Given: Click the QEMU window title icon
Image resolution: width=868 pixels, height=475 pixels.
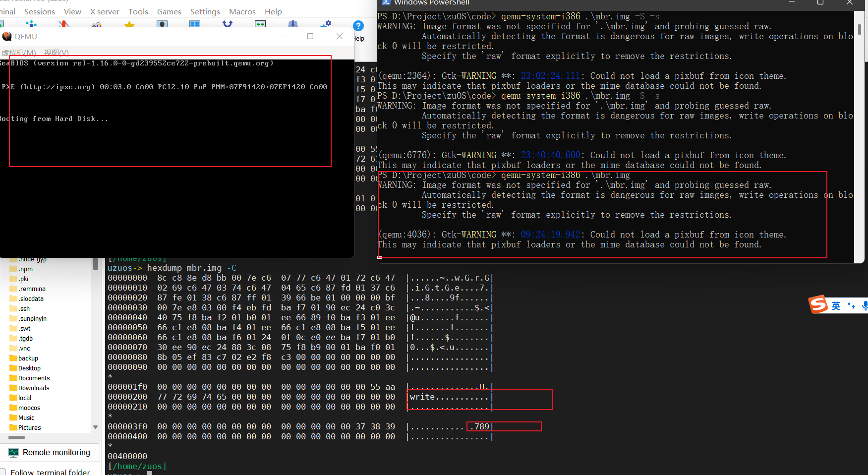Looking at the screenshot, I should [7, 36].
